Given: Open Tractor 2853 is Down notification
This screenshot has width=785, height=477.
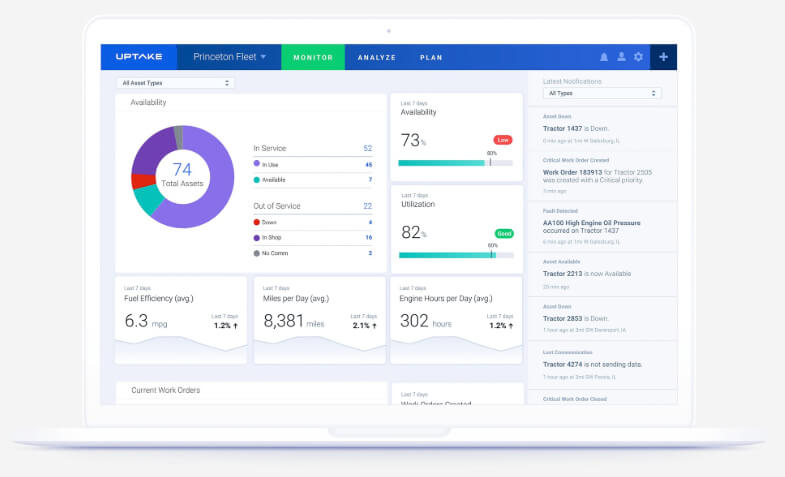Looking at the screenshot, I should 602,318.
